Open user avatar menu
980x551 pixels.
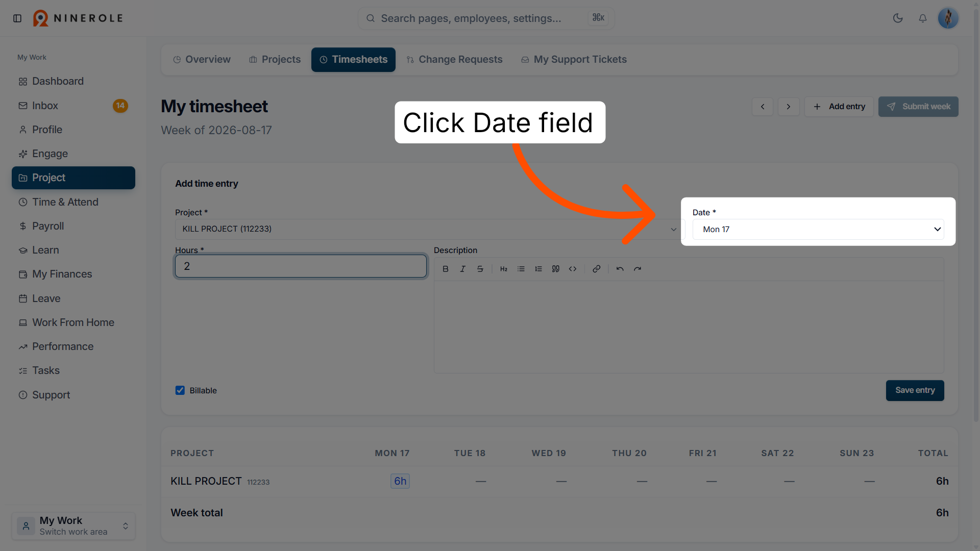[x=948, y=18]
